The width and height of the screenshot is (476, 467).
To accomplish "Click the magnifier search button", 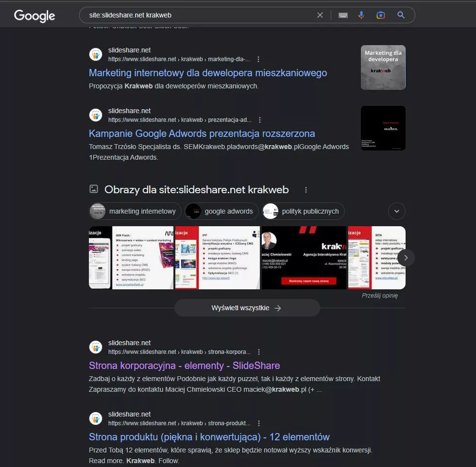I will [x=401, y=15].
